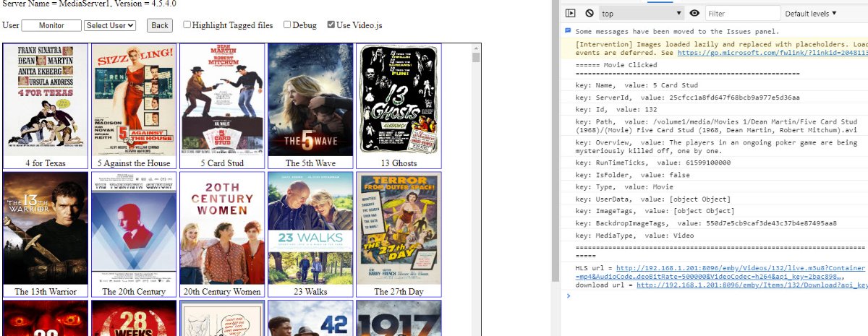Viewport: 868px width, 336px height.
Task: Enable the Debug checkbox
Action: pos(287,25)
